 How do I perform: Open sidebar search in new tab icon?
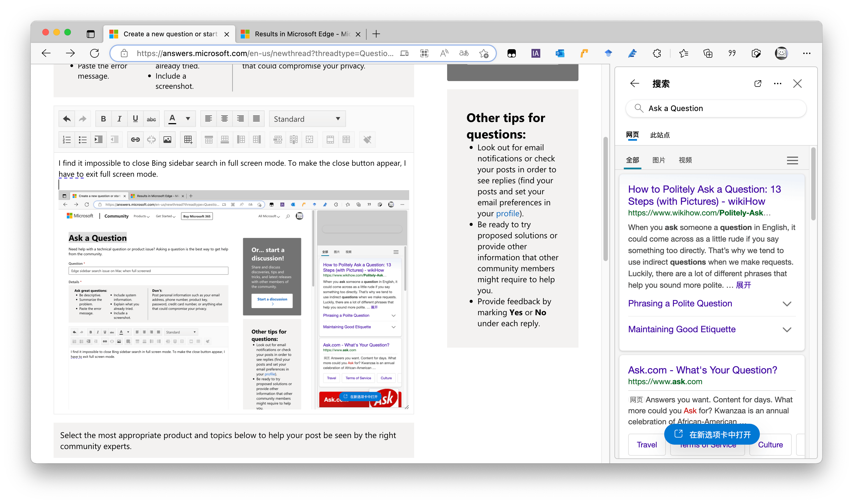[758, 84]
